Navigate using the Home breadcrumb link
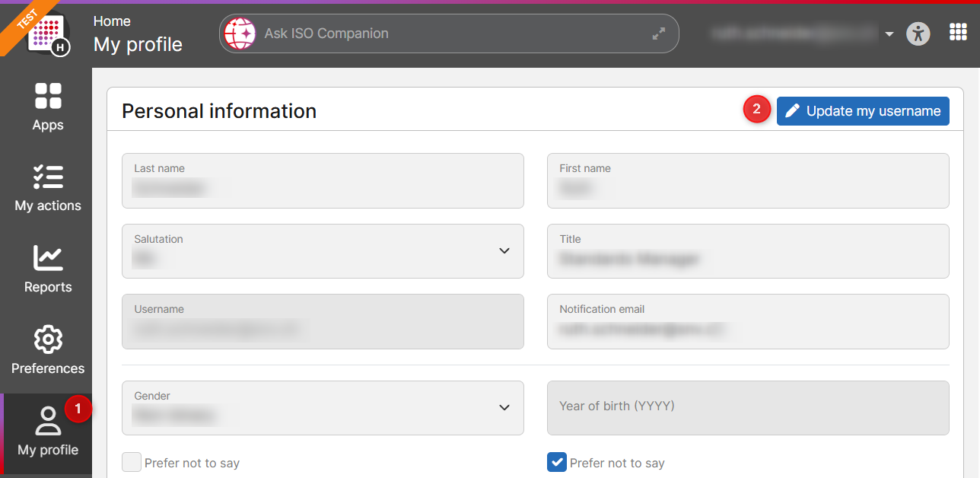This screenshot has height=478, width=980. pyautogui.click(x=112, y=21)
